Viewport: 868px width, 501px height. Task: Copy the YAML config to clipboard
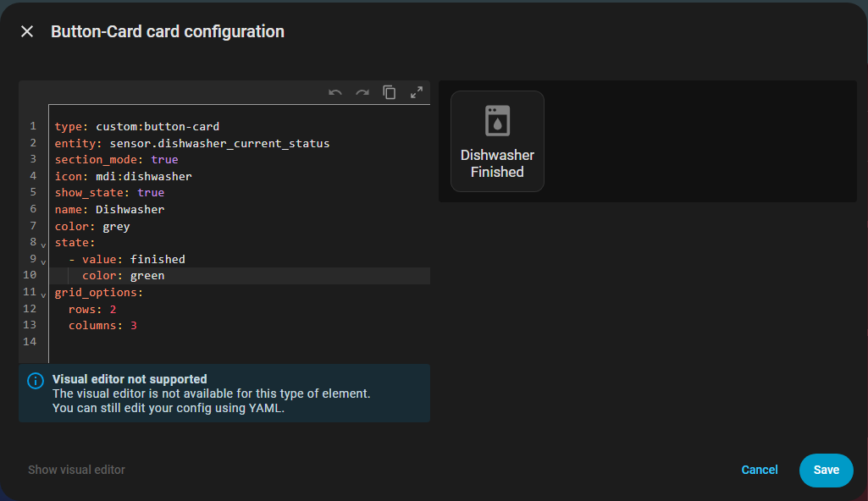tap(390, 93)
